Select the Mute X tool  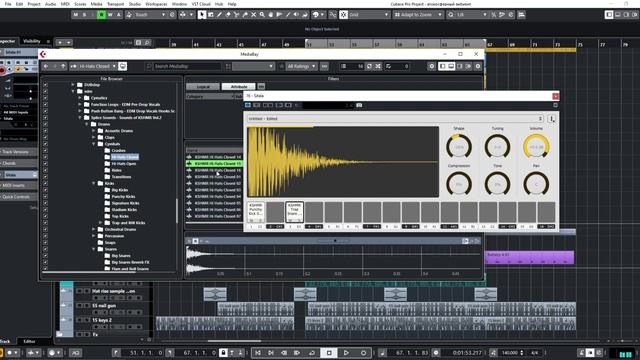(253, 15)
